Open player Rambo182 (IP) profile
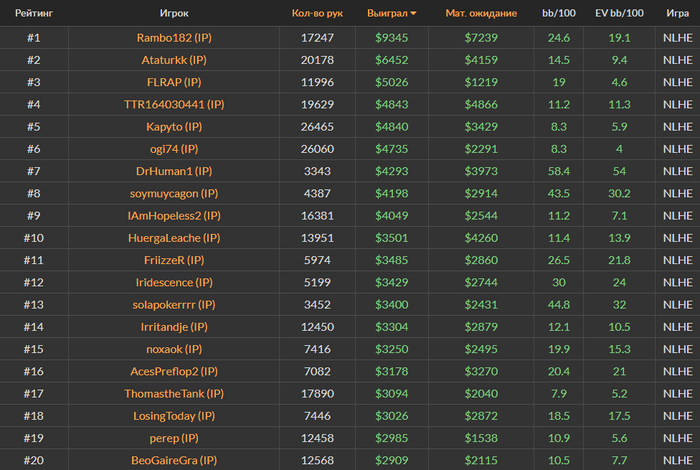This screenshot has width=700, height=470. (174, 38)
